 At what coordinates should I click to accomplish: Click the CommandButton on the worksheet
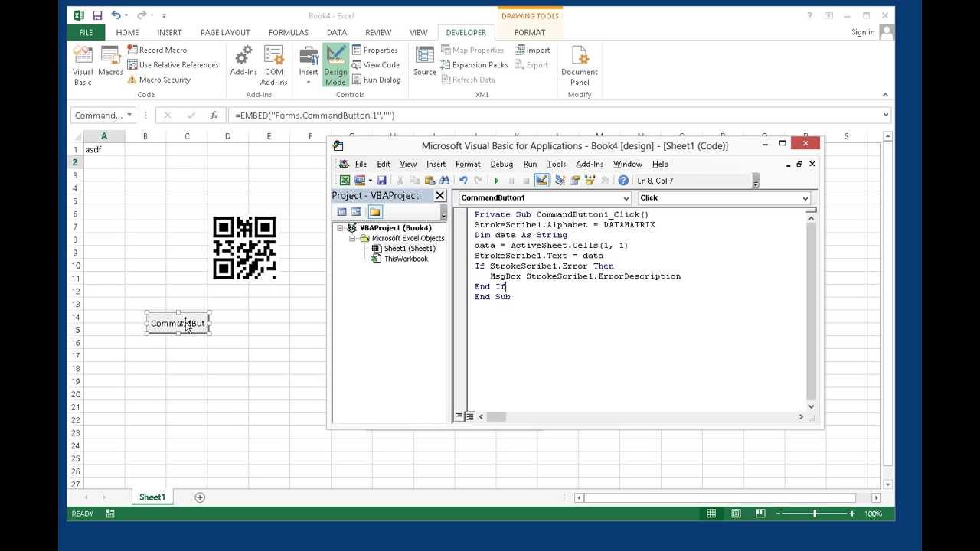(x=178, y=323)
